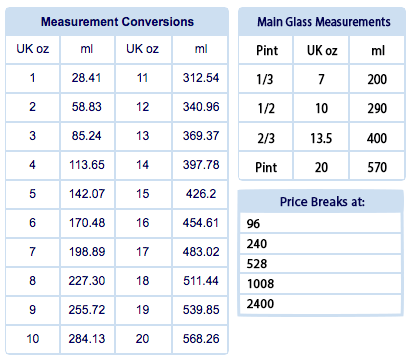This screenshot has height=362, width=411.
Task: Click the 290 ml half pint value
Action: click(x=377, y=108)
